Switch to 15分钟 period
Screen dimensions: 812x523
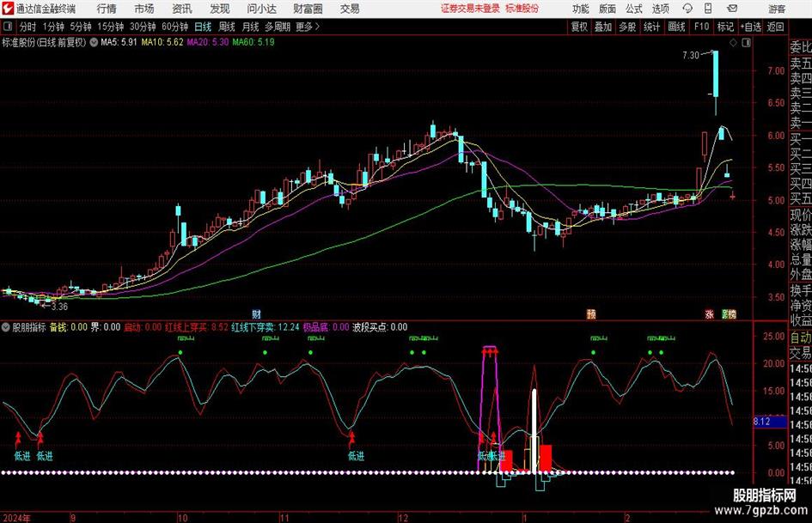(111, 27)
